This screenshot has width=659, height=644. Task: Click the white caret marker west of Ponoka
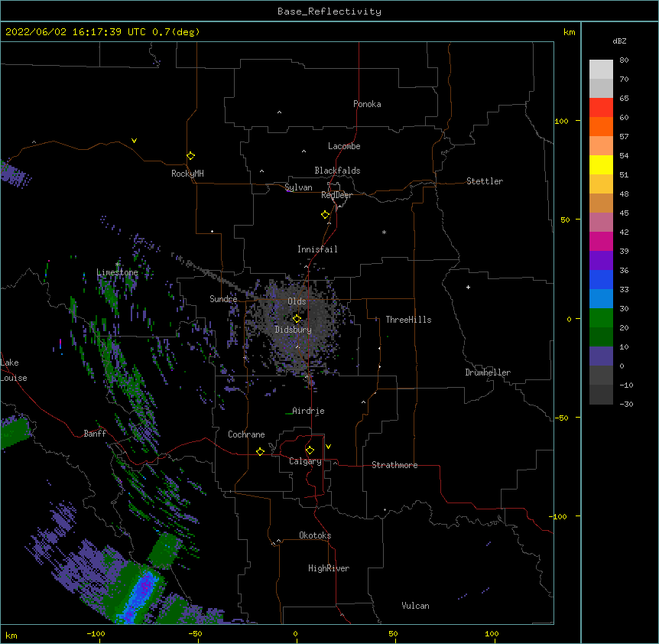[279, 112]
